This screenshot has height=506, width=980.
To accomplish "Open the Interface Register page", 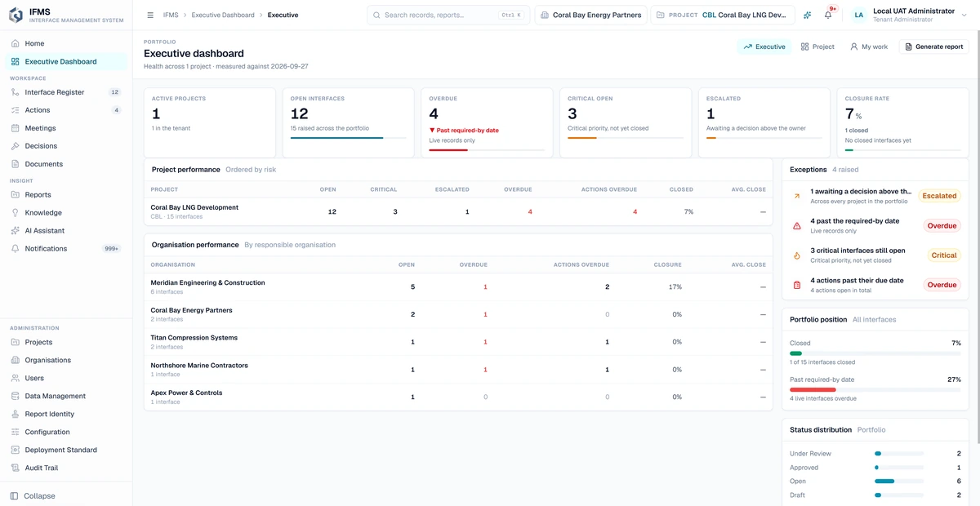I will (66, 92).
